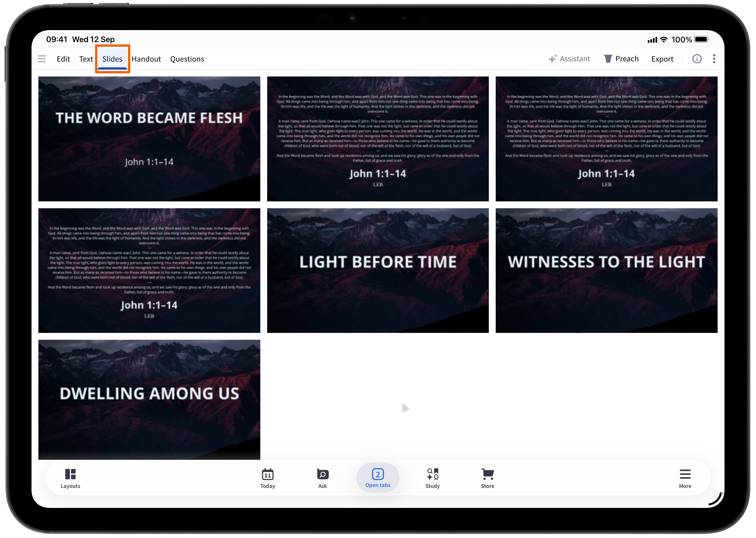Open the Study tools icon

coord(433,479)
